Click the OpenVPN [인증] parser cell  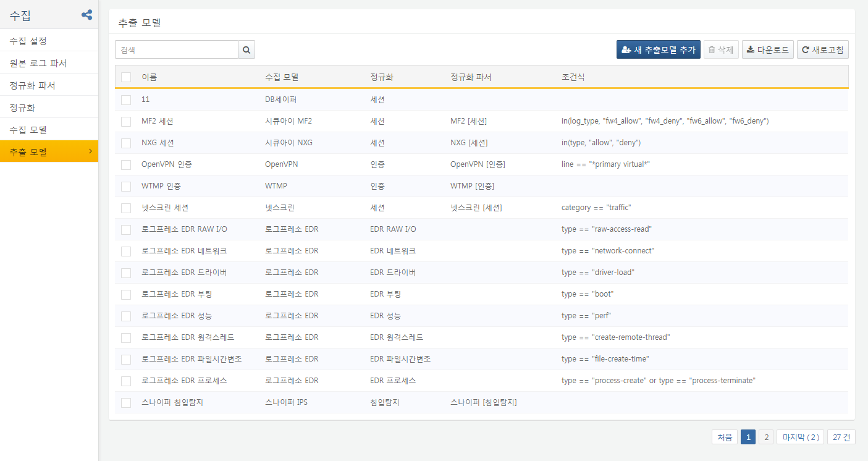point(478,164)
